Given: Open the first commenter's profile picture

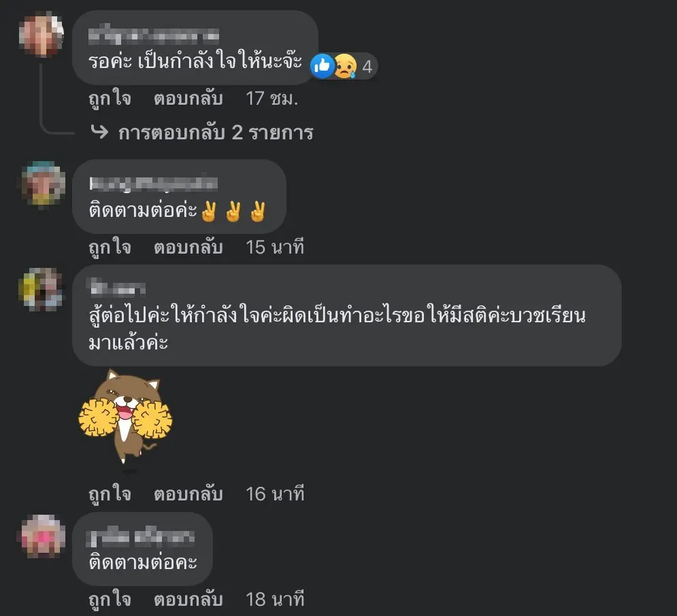Looking at the screenshot, I should coord(42,35).
